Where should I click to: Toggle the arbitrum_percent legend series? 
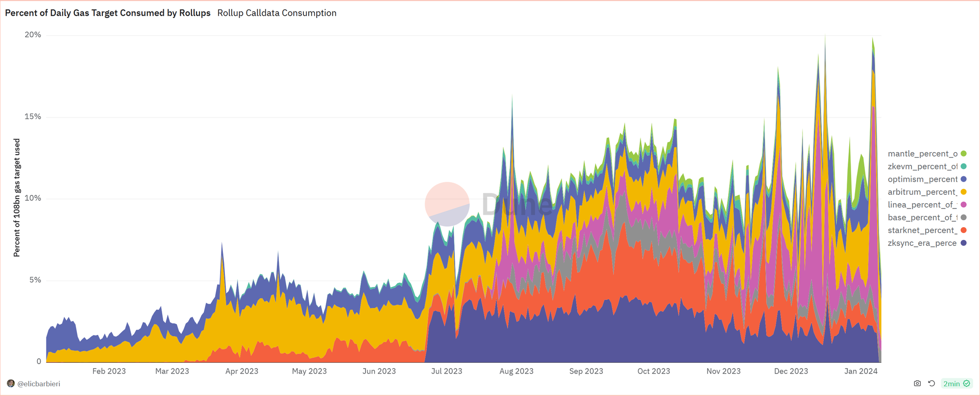927,192
